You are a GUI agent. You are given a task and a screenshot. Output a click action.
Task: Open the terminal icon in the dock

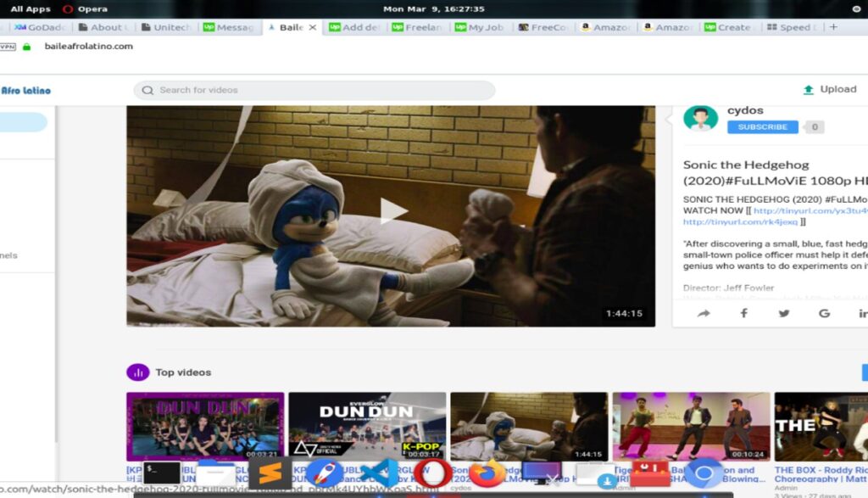(x=161, y=473)
